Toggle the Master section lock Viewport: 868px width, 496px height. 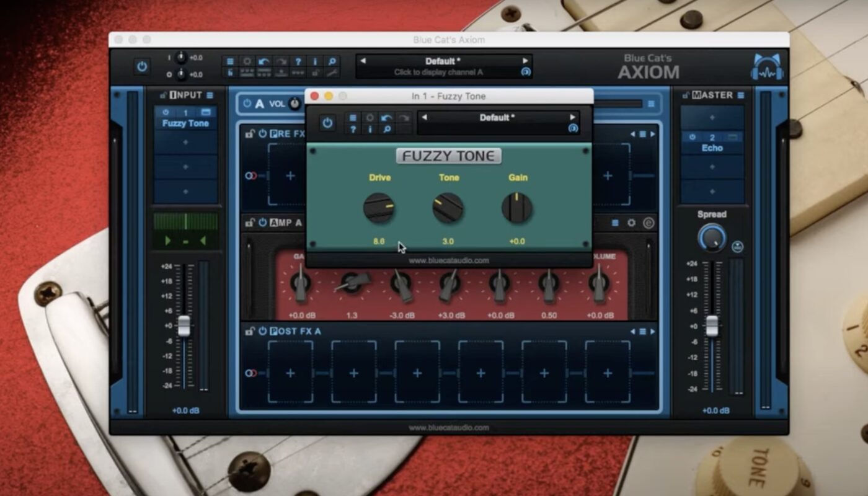[x=686, y=95]
